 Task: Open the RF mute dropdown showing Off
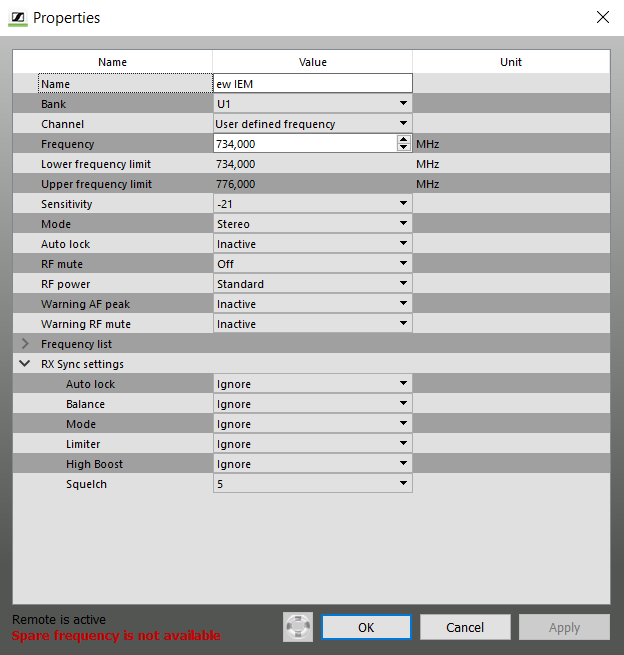point(312,264)
